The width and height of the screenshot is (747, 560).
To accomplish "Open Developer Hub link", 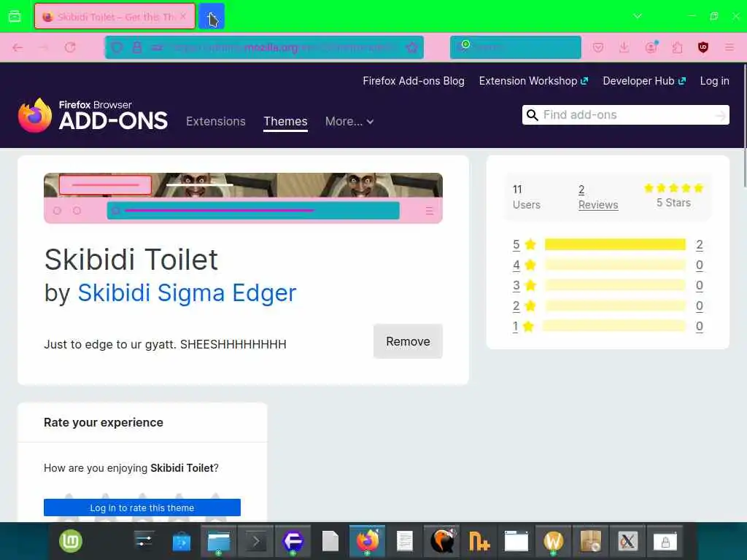I will click(x=644, y=81).
